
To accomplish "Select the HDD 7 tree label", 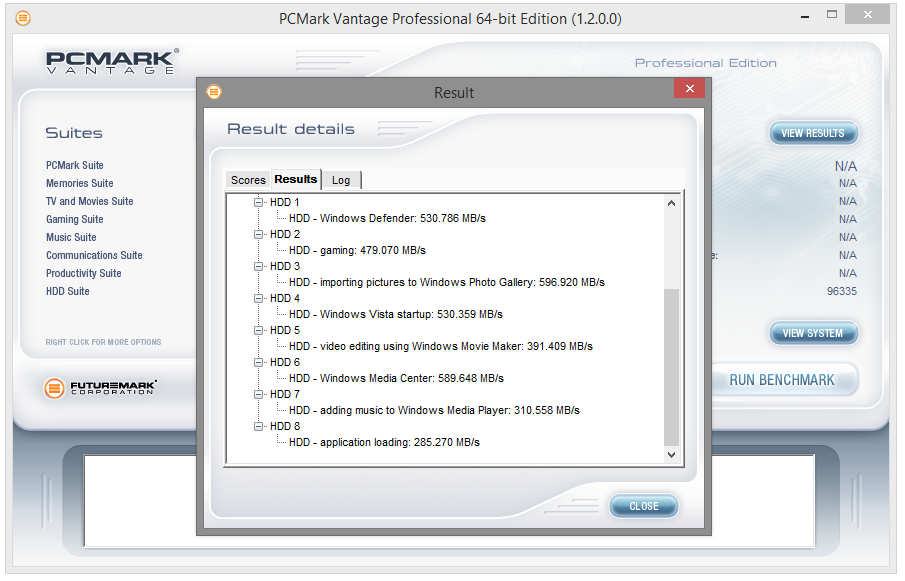I will (285, 395).
